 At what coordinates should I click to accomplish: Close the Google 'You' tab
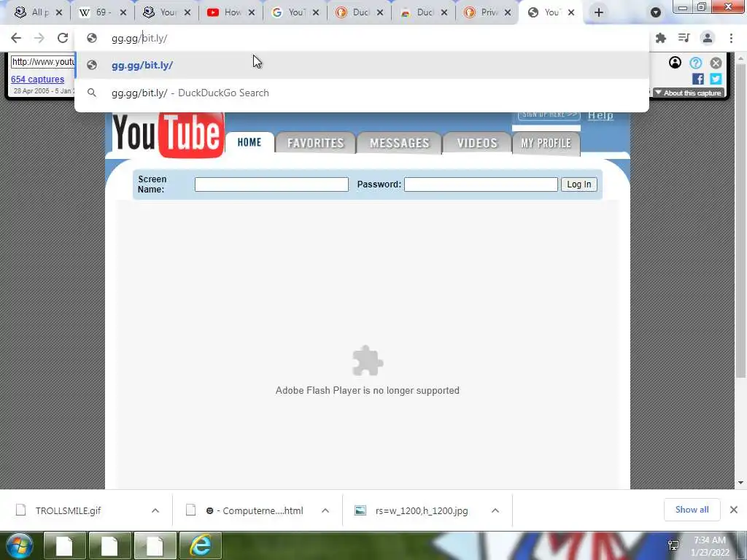point(315,12)
